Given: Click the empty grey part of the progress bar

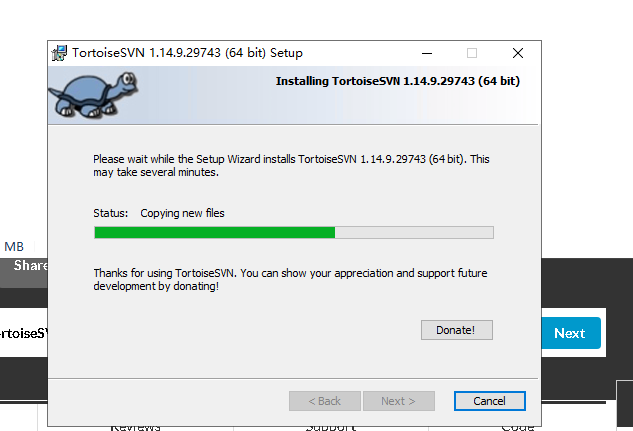Looking at the screenshot, I should coord(414,232).
